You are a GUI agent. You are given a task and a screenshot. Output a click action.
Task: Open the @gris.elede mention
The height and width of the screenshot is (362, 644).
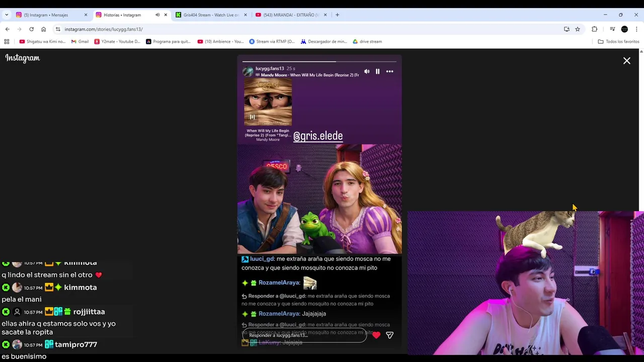click(318, 136)
